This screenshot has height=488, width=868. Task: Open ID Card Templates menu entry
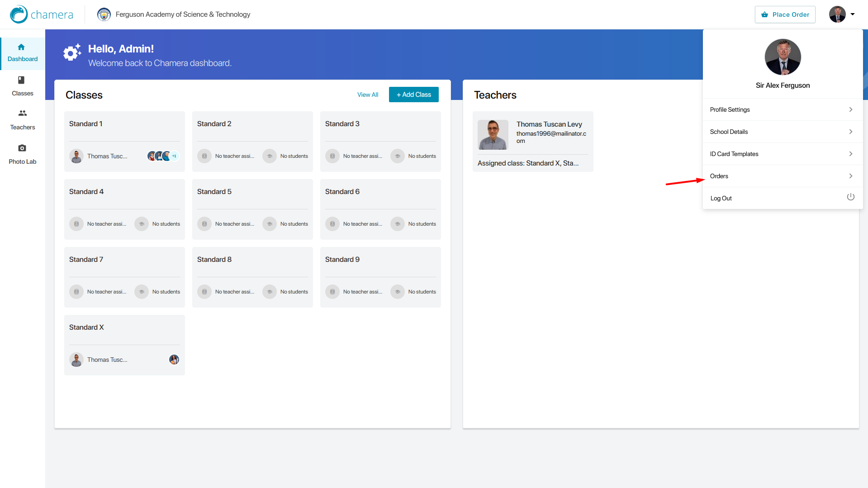783,154
